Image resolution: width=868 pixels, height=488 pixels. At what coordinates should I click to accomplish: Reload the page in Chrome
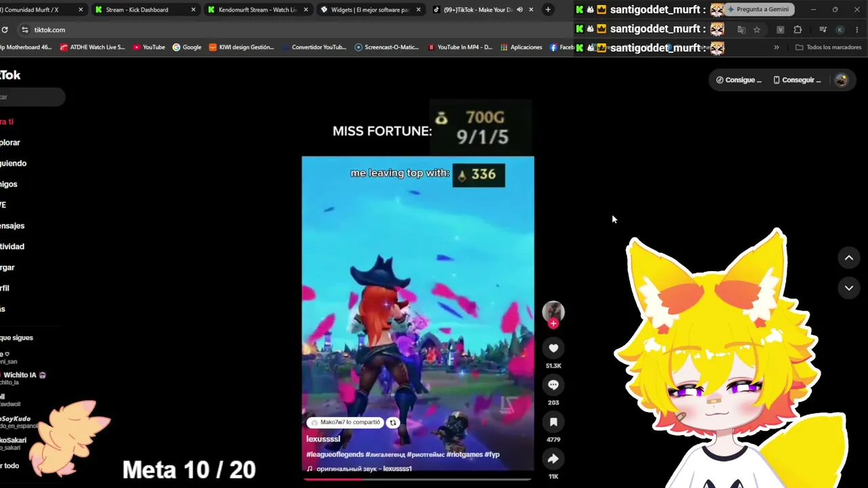(x=5, y=30)
